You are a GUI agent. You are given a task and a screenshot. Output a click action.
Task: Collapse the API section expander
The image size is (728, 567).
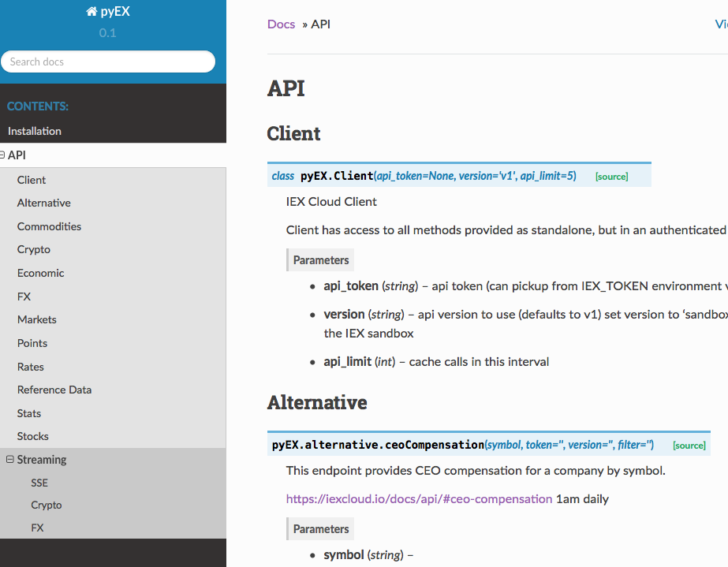click(x=2, y=155)
